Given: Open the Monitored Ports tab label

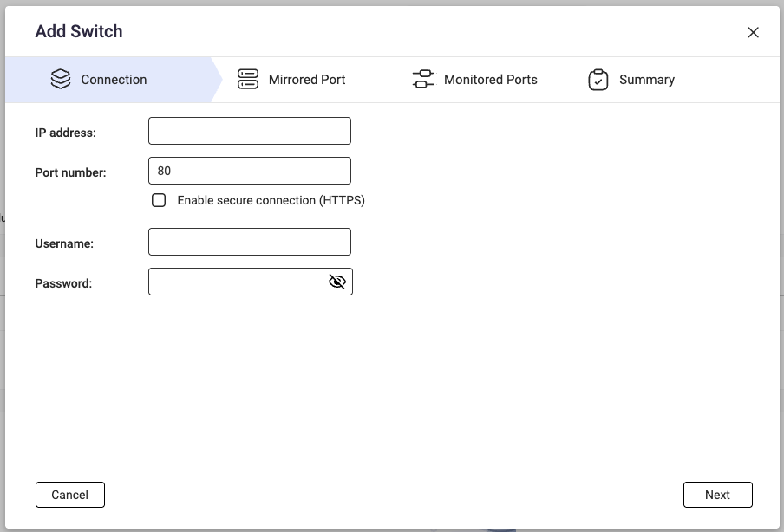Looking at the screenshot, I should [490, 80].
